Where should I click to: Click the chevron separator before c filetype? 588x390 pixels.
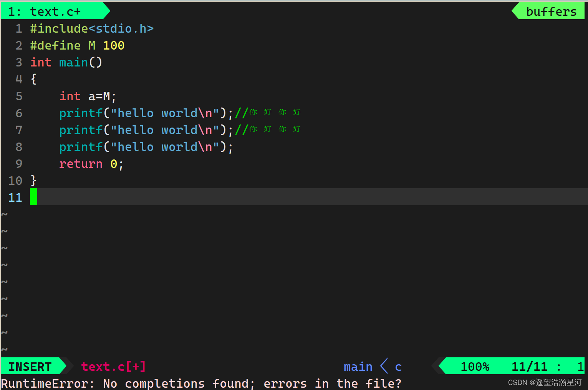(x=384, y=366)
